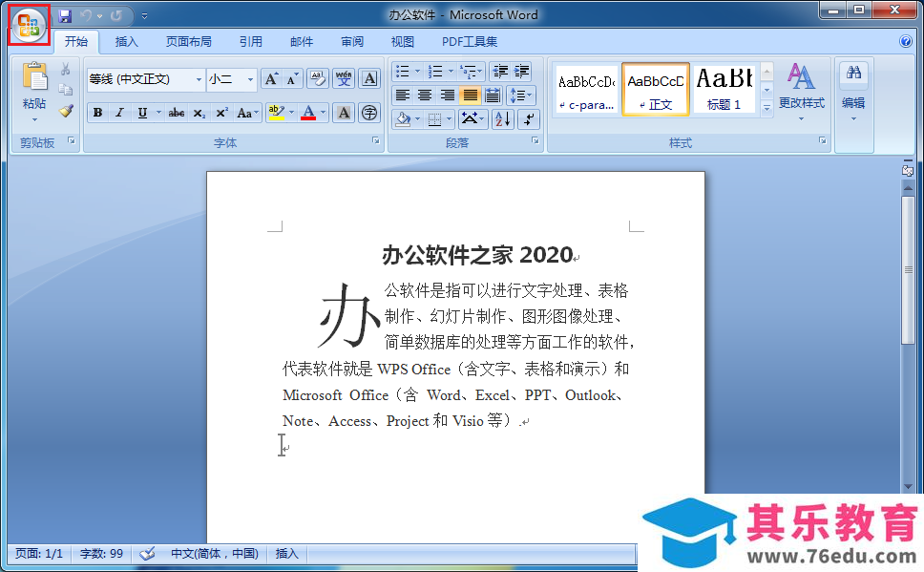The width and height of the screenshot is (924, 572).
Task: Toggle subscript formatting
Action: coord(199,113)
